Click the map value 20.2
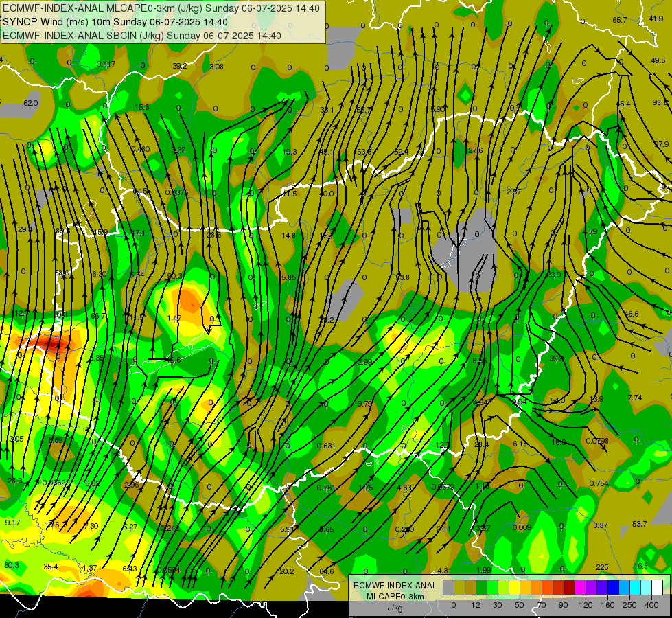 (x=287, y=571)
